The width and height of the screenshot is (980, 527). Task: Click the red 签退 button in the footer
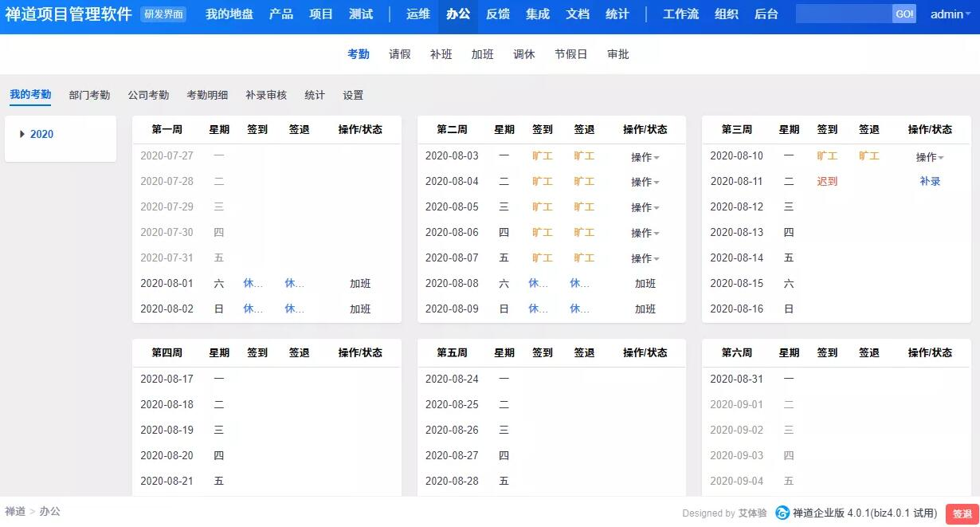click(962, 513)
